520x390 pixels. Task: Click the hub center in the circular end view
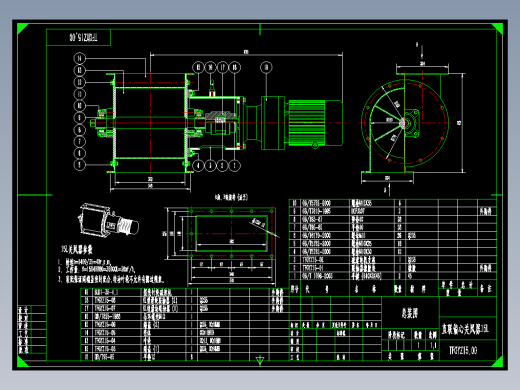click(403, 123)
